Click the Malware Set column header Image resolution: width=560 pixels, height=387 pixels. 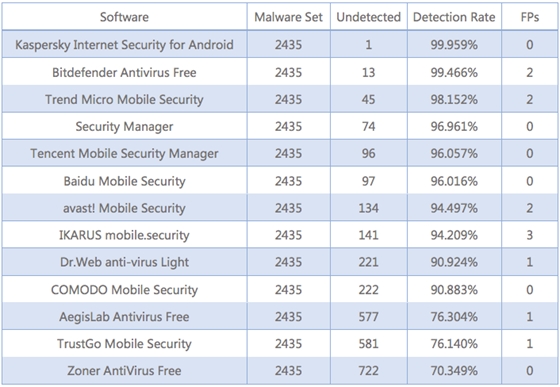[288, 17]
